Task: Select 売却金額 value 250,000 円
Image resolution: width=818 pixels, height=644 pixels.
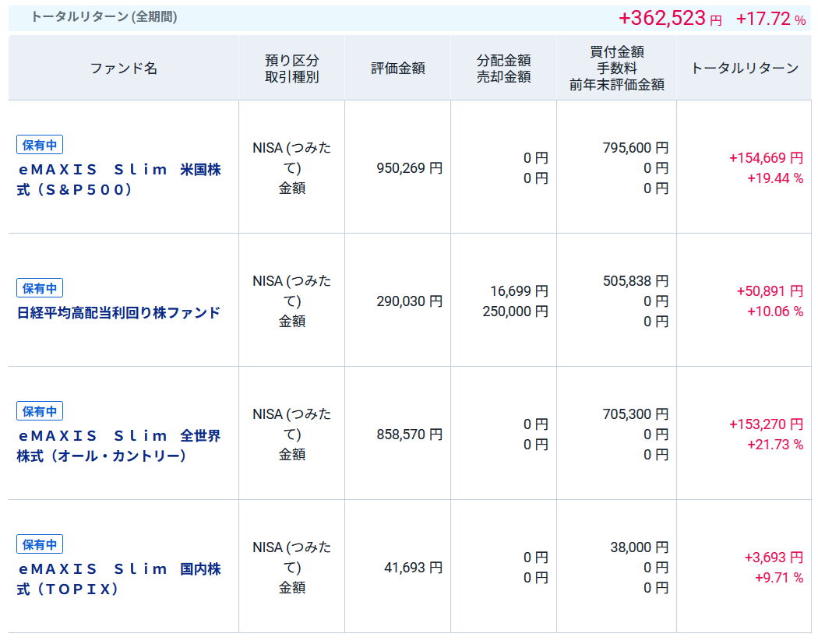Action: coord(516,311)
